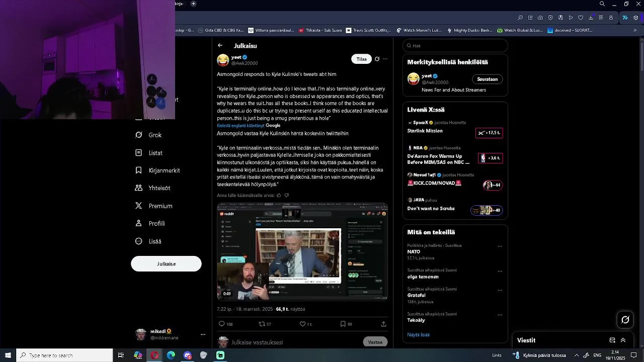Click the Hae search field
The height and width of the screenshot is (362, 644).
pos(455,46)
